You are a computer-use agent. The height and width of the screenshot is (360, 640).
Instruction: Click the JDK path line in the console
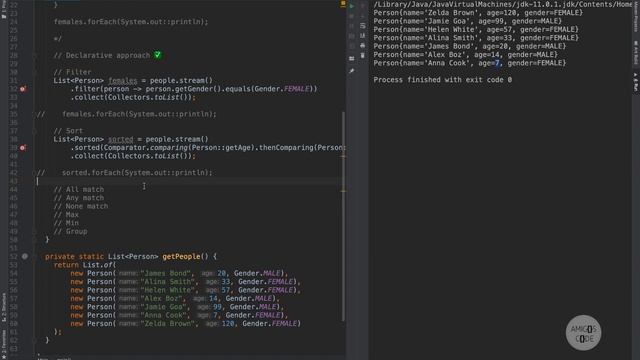[x=503, y=4]
